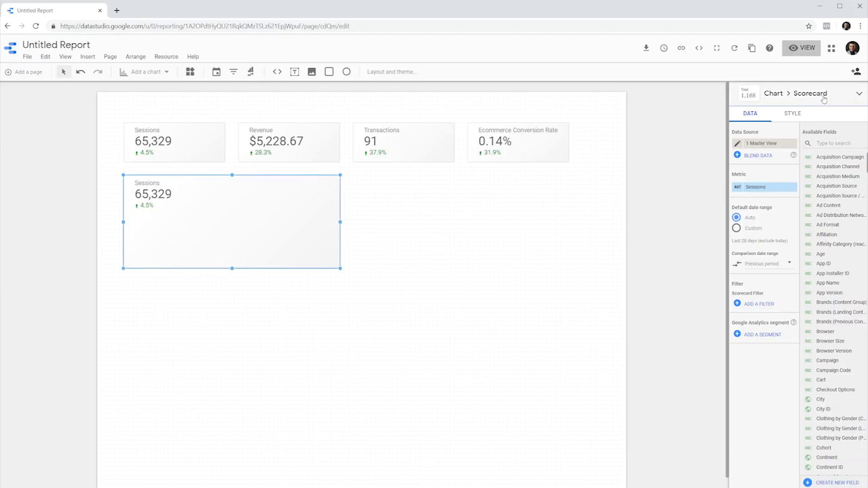Click the browser address bar

tap(423, 26)
